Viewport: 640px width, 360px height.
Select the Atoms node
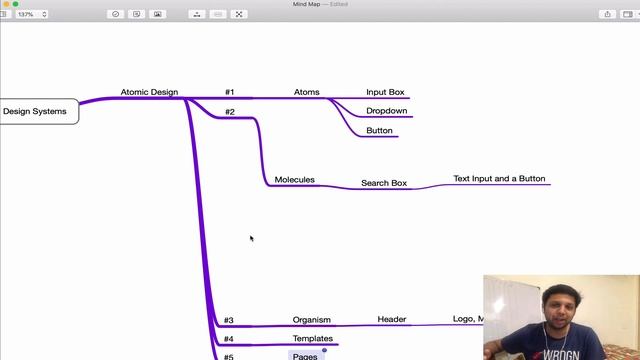click(307, 92)
